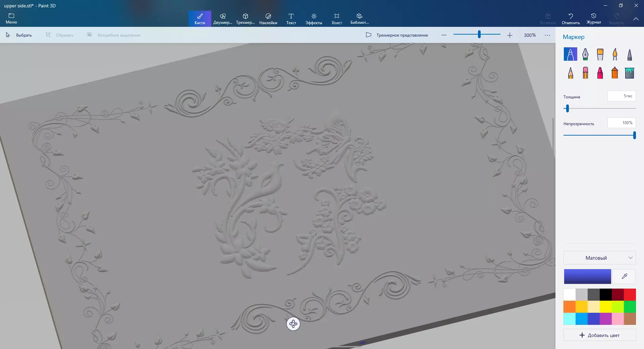Zoom in with the plus button
Image resolution: width=644 pixels, height=349 pixels.
pyautogui.click(x=510, y=35)
